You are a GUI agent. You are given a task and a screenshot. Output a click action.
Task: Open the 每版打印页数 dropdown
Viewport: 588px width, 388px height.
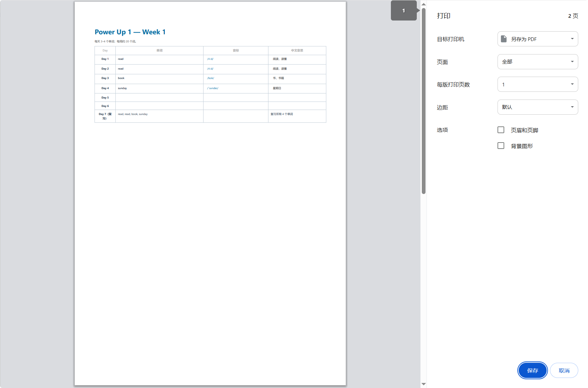(538, 84)
